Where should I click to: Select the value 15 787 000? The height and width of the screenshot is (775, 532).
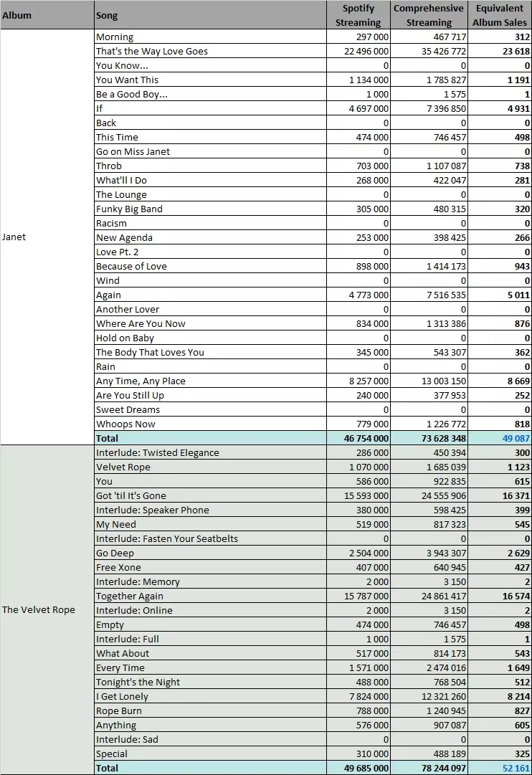pos(358,596)
